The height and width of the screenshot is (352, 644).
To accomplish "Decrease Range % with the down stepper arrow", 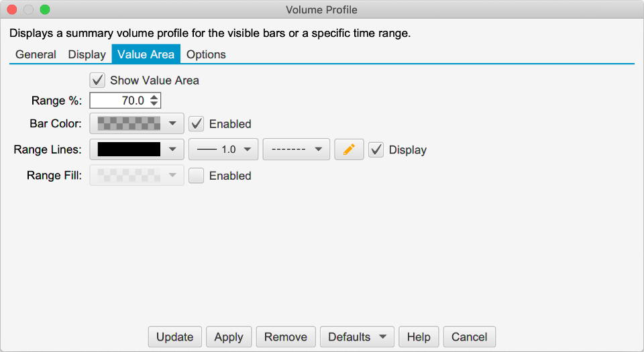I will 154,104.
